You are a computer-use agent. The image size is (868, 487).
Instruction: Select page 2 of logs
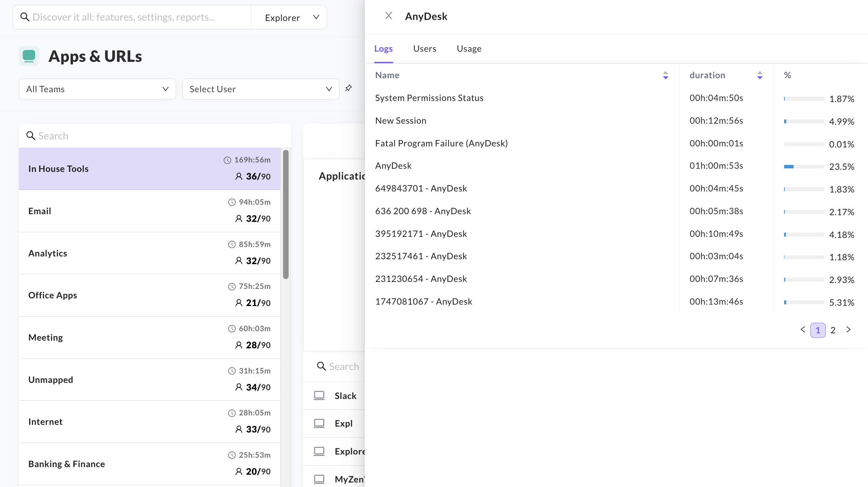point(833,330)
